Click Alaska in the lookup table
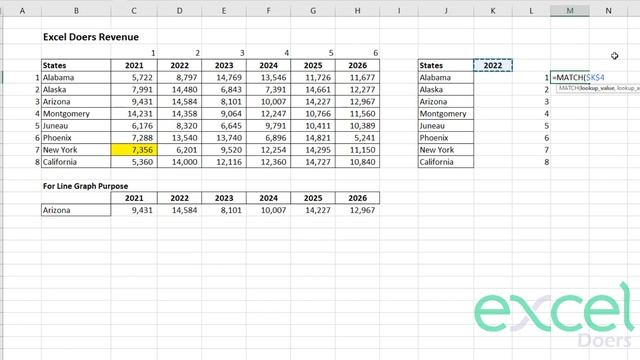 446,89
